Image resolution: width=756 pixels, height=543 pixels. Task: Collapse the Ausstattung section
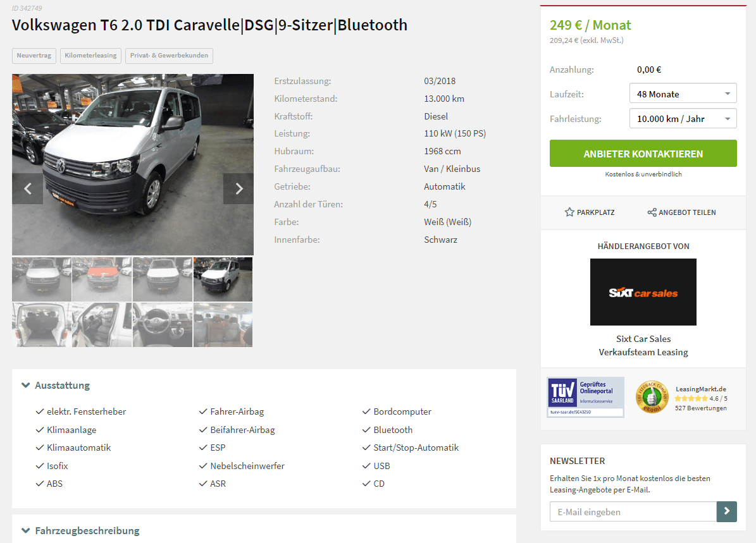pos(56,386)
